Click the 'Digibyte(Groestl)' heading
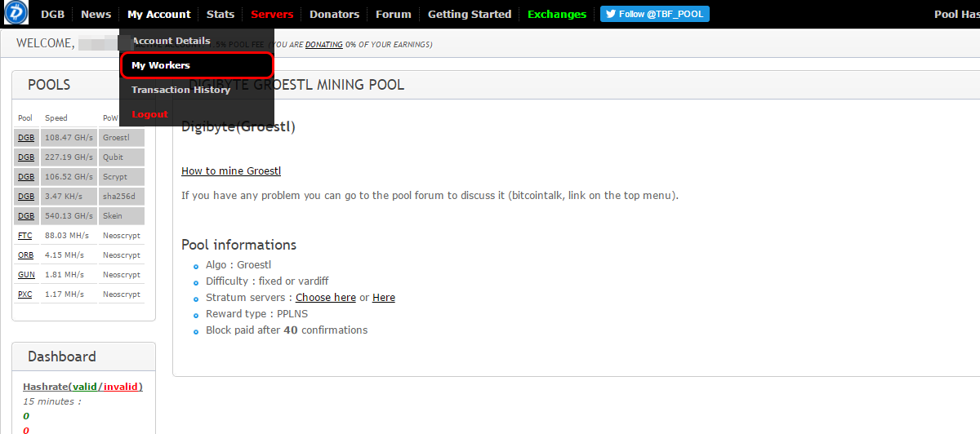The height and width of the screenshot is (434, 980). coord(238,127)
